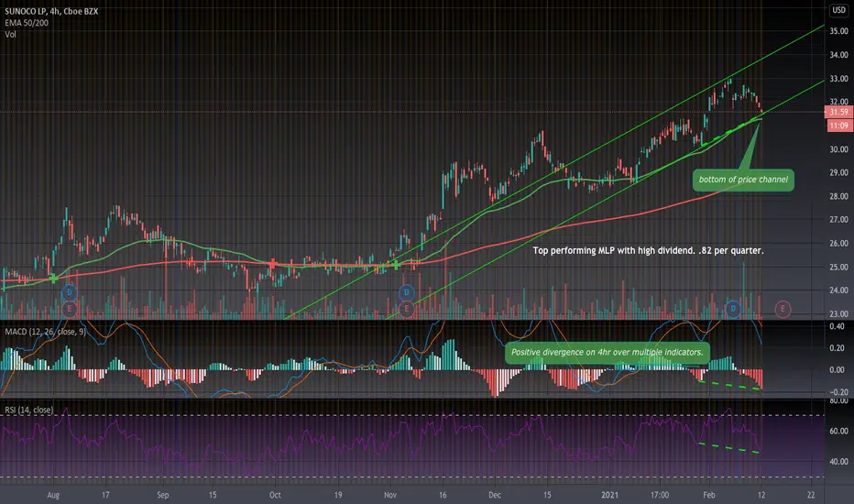Viewport: 854px width, 504px height.
Task: Click the current price label 31.59
Action: (x=838, y=112)
